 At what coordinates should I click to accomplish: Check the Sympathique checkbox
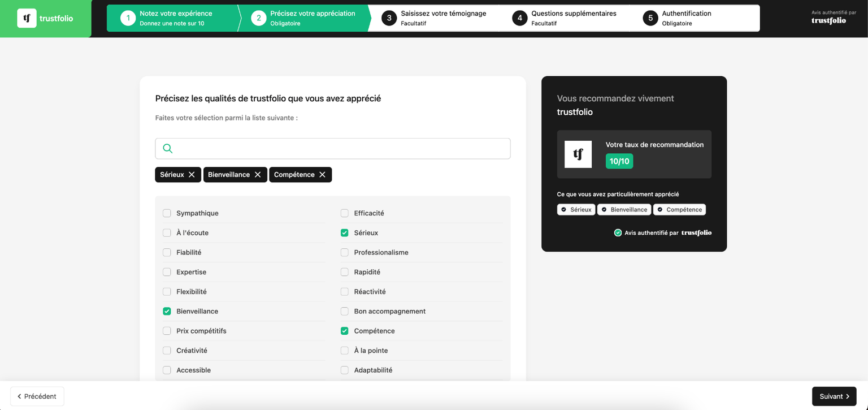(167, 213)
